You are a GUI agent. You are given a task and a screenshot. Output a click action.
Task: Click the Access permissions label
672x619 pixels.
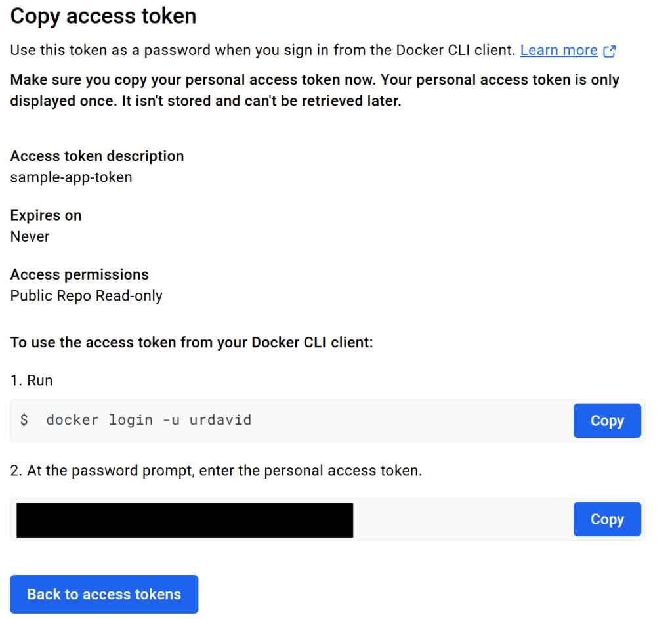point(79,274)
